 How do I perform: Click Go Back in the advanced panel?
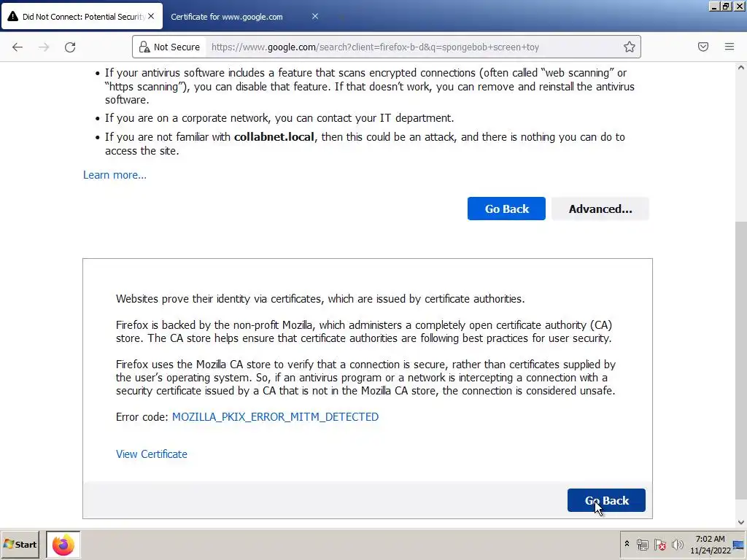606,500
